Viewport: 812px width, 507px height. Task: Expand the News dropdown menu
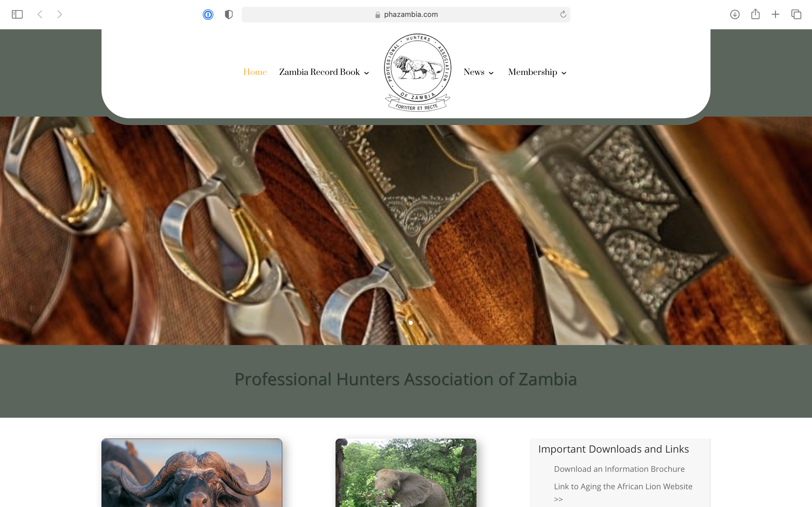(x=478, y=72)
